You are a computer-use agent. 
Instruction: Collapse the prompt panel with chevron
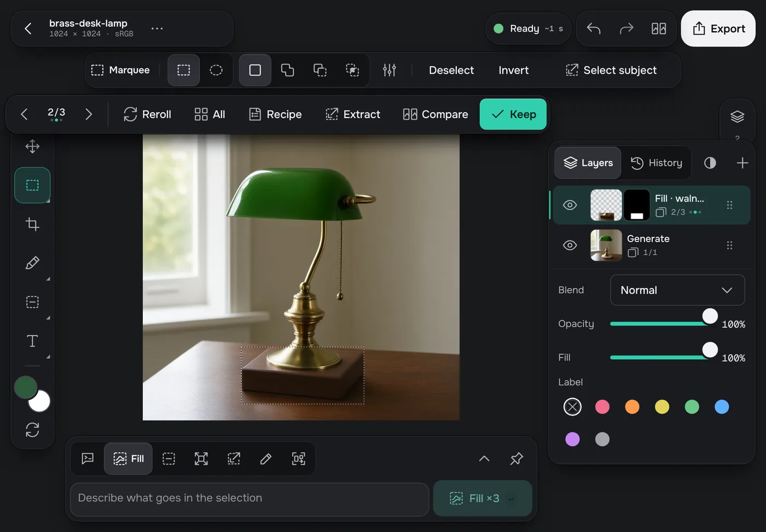(x=484, y=458)
